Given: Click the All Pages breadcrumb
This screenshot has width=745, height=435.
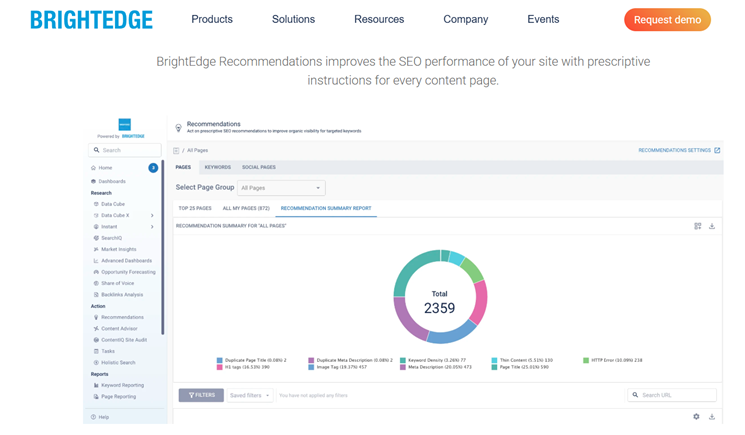Looking at the screenshot, I should [197, 151].
